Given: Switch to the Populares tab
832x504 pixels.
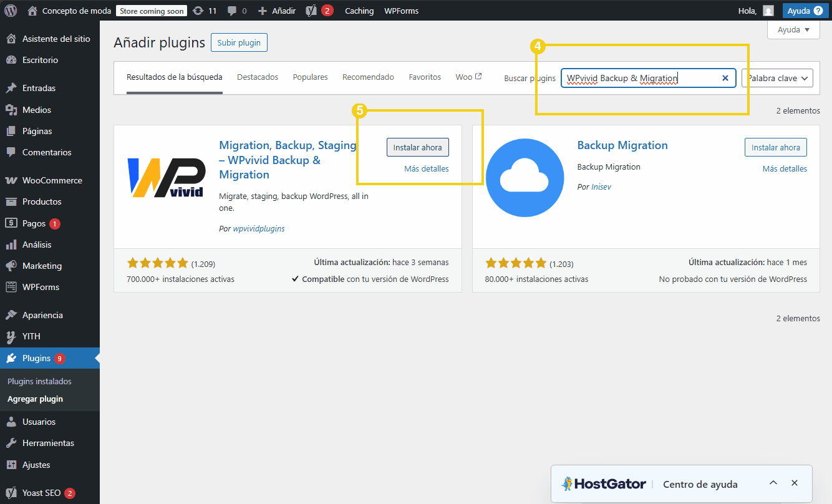Looking at the screenshot, I should coord(310,77).
